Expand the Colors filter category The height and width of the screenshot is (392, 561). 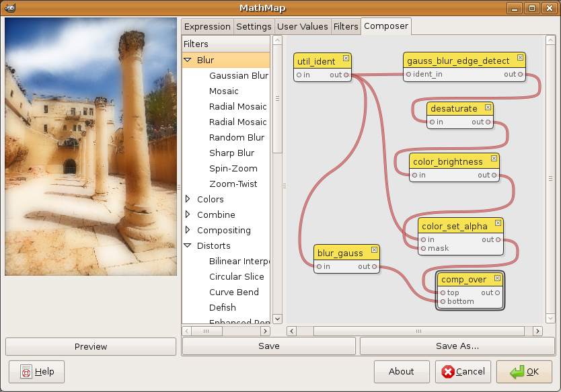pos(188,199)
